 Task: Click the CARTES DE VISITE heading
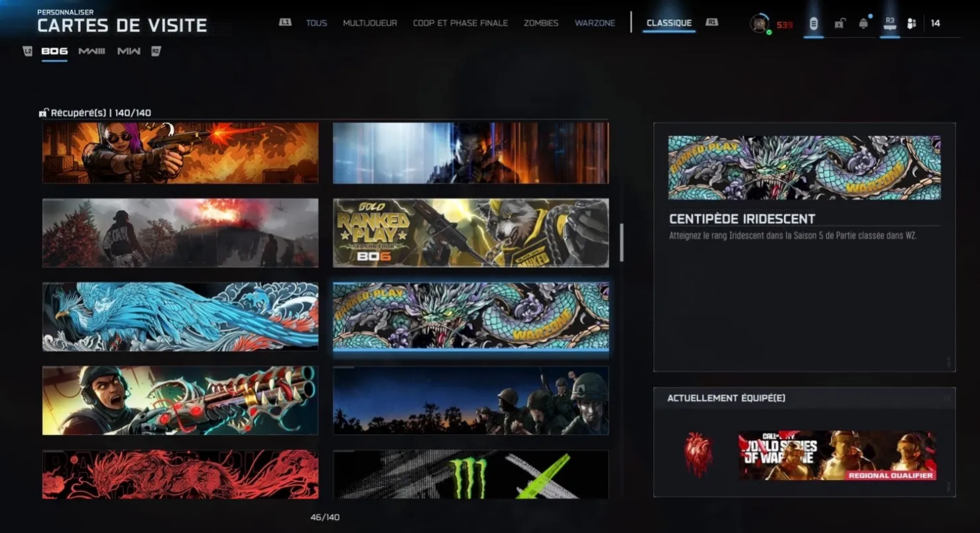coord(122,26)
